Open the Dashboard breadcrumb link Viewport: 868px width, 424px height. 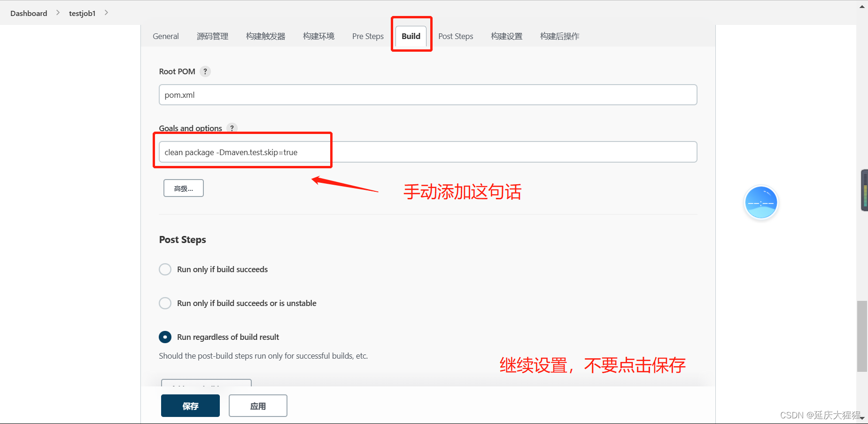point(29,13)
